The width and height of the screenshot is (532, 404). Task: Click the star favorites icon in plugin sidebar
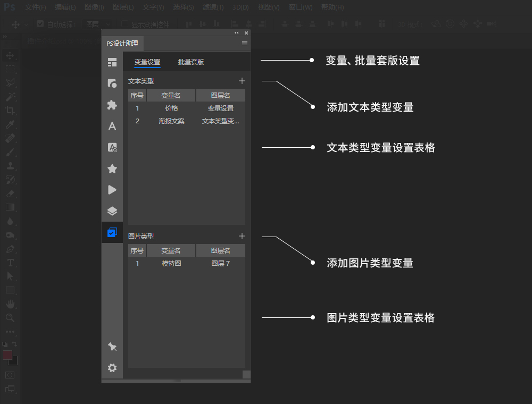coord(112,169)
